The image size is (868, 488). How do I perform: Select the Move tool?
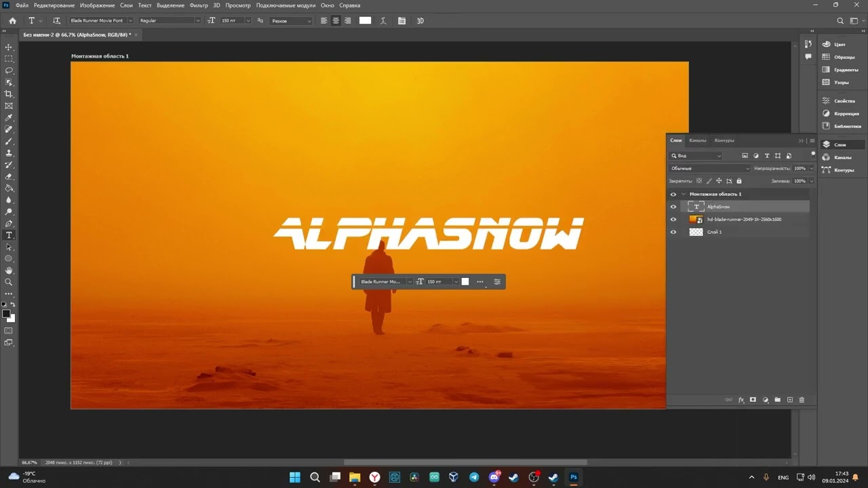9,47
